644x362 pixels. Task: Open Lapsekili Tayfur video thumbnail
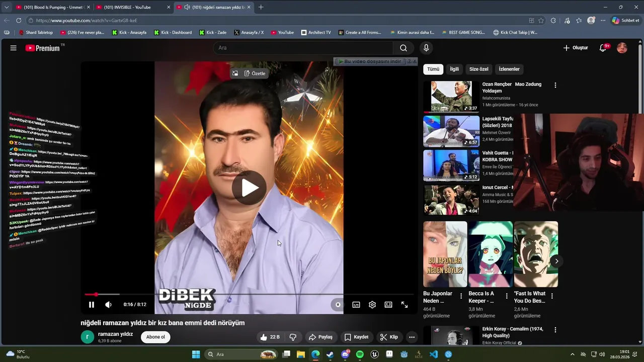451,131
